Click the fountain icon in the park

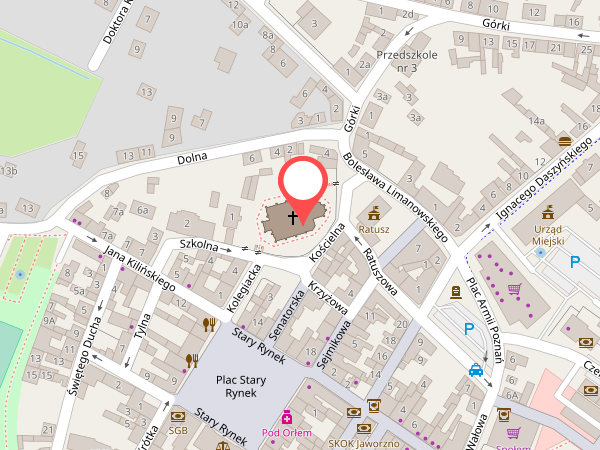click(x=20, y=274)
